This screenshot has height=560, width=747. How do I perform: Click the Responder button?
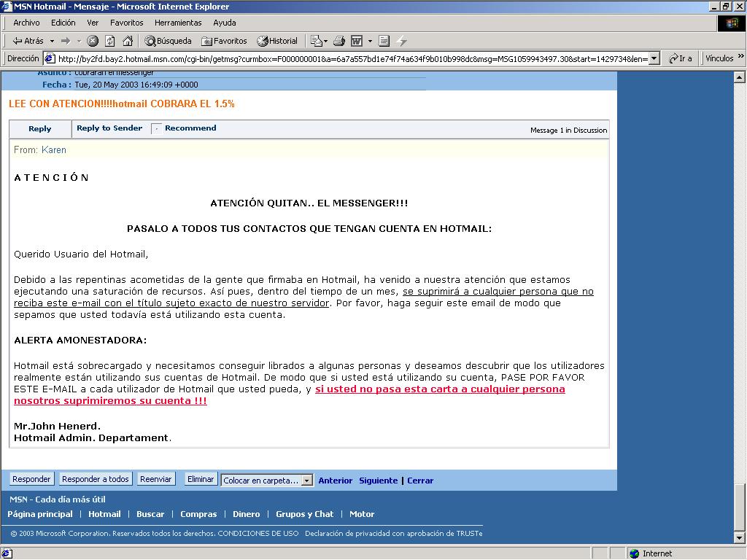31,479
